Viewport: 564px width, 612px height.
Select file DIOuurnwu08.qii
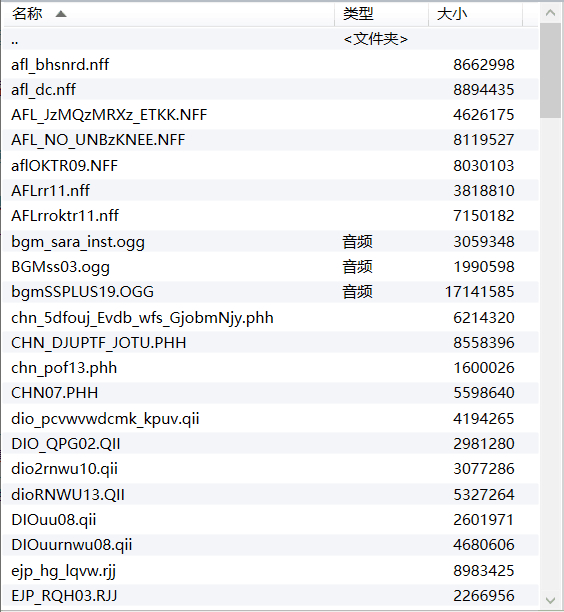271,545
